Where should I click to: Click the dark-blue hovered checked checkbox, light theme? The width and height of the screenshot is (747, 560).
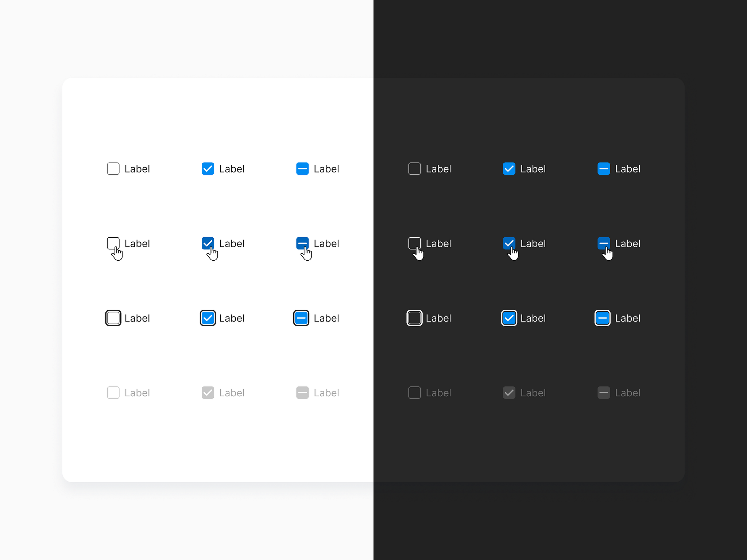coord(208,244)
